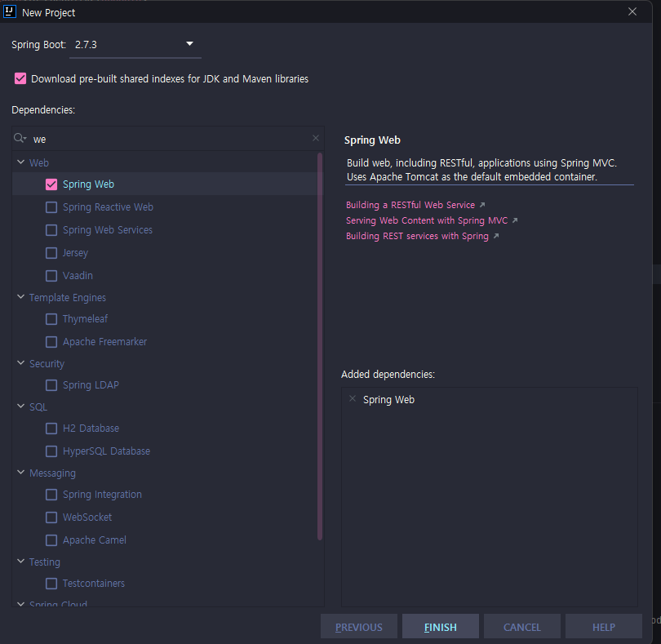Select the Spring Web tree row label

point(88,184)
